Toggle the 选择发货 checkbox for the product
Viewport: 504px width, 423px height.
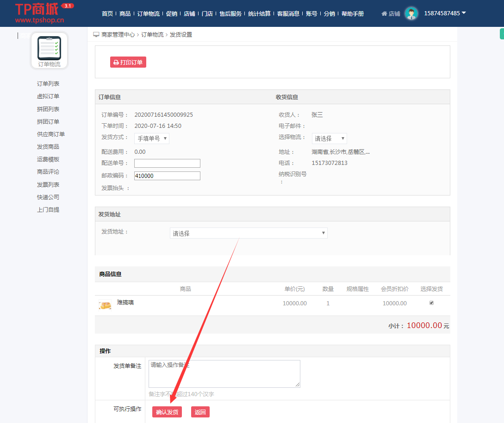point(432,303)
